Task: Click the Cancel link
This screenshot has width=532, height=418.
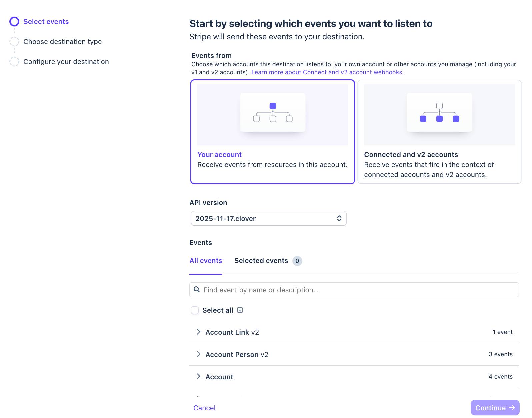Action: (x=204, y=408)
